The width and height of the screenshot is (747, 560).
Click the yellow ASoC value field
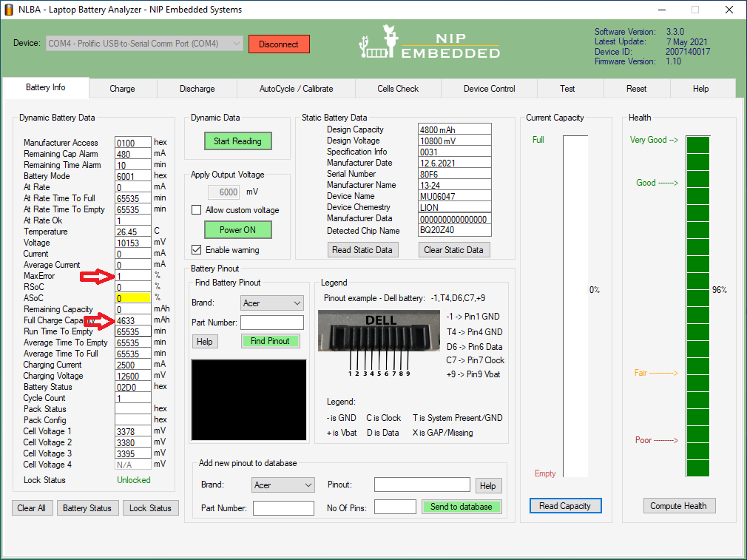point(133,298)
